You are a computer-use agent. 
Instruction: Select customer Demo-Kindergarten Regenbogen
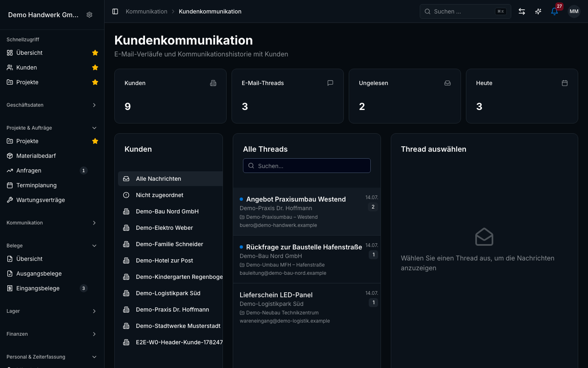170,277
